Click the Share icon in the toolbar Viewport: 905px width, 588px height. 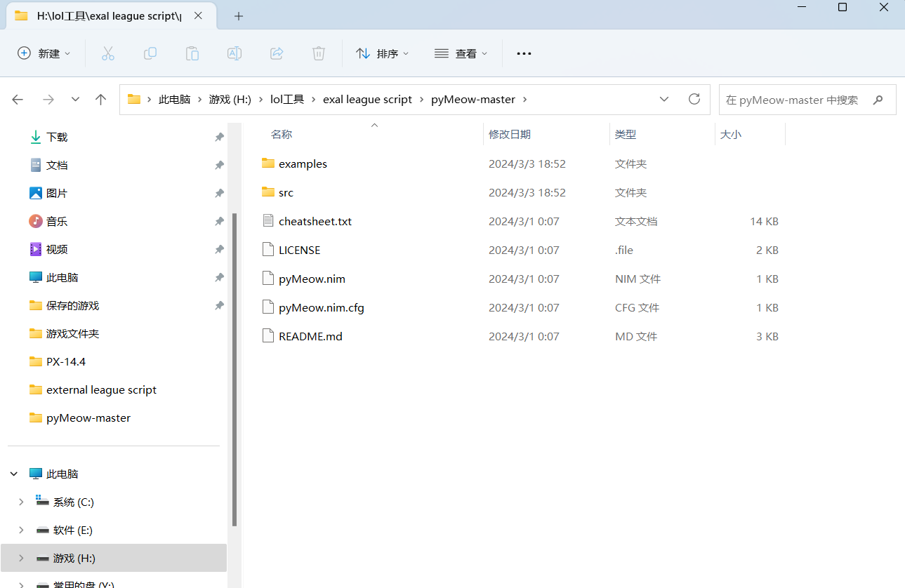pyautogui.click(x=276, y=53)
